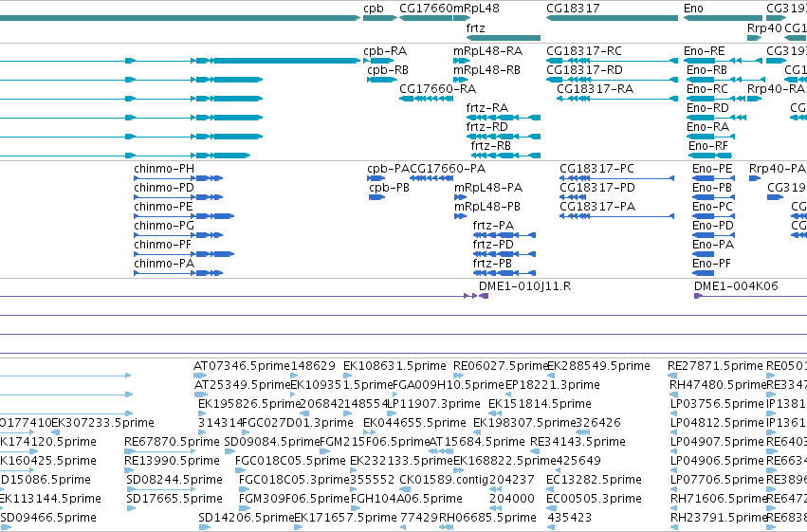The image size is (807, 532).
Task: Open transcript CG17660-RA
Action: [x=426, y=99]
